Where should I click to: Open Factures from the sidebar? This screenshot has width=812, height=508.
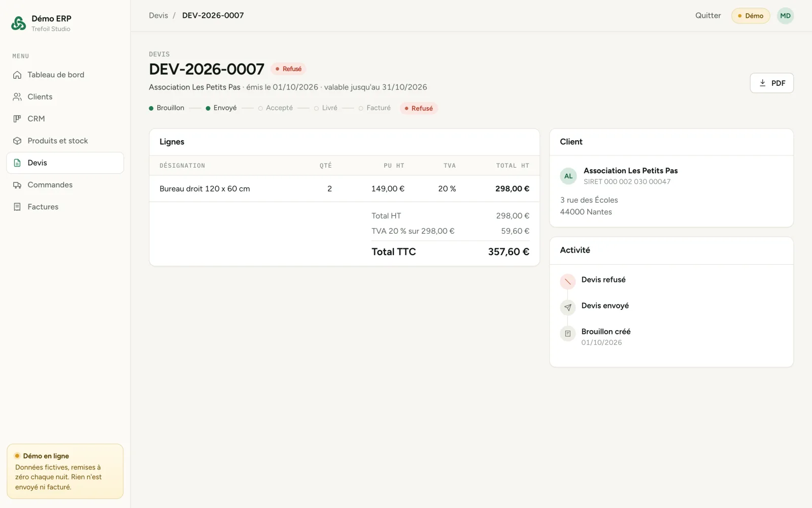tap(65, 207)
